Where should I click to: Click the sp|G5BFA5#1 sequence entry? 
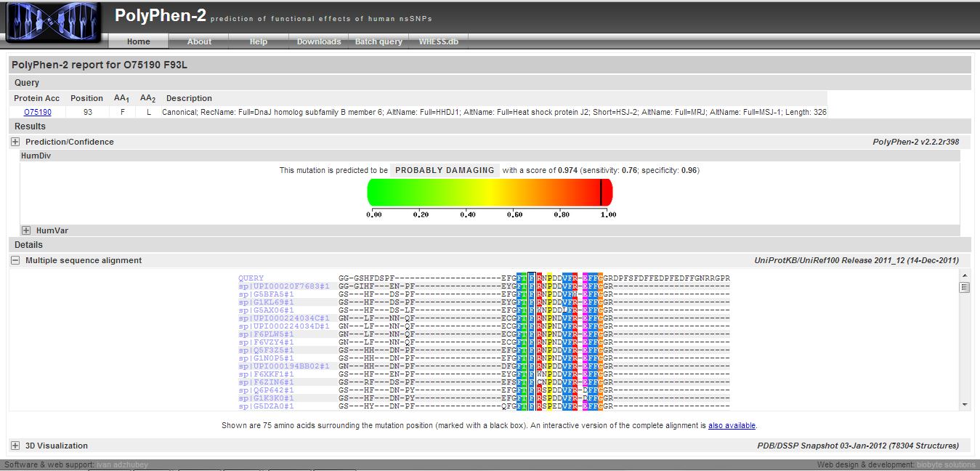coord(266,294)
